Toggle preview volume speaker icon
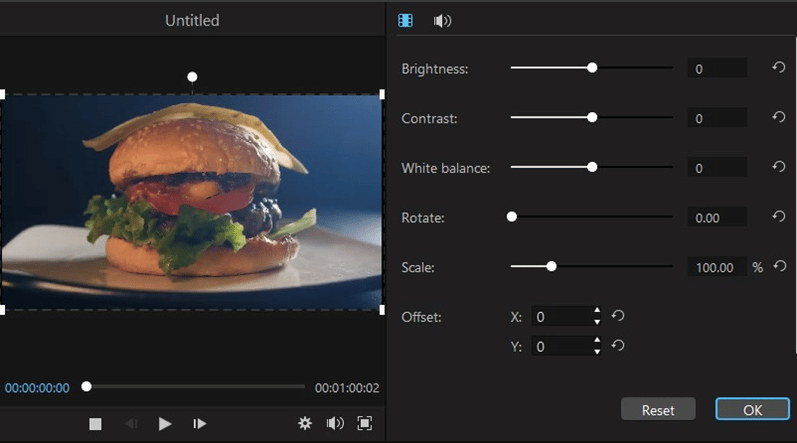Screen dimensions: 797x443 (x=335, y=424)
